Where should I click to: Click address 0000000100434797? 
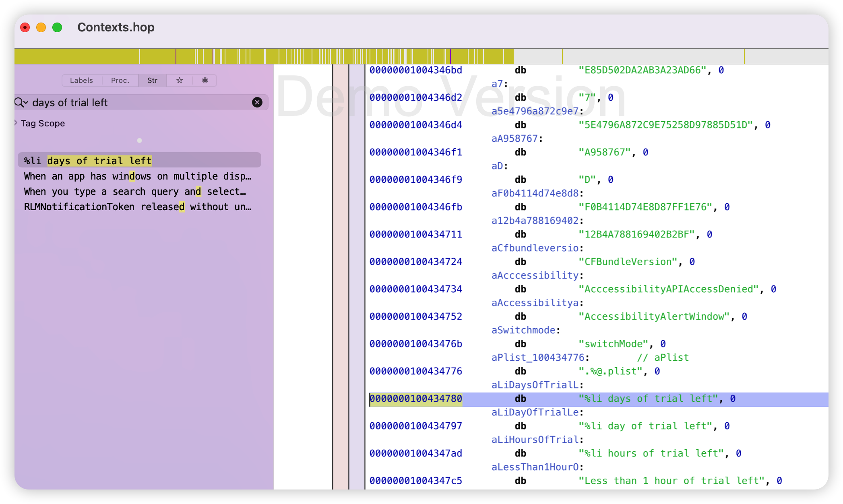click(x=415, y=426)
